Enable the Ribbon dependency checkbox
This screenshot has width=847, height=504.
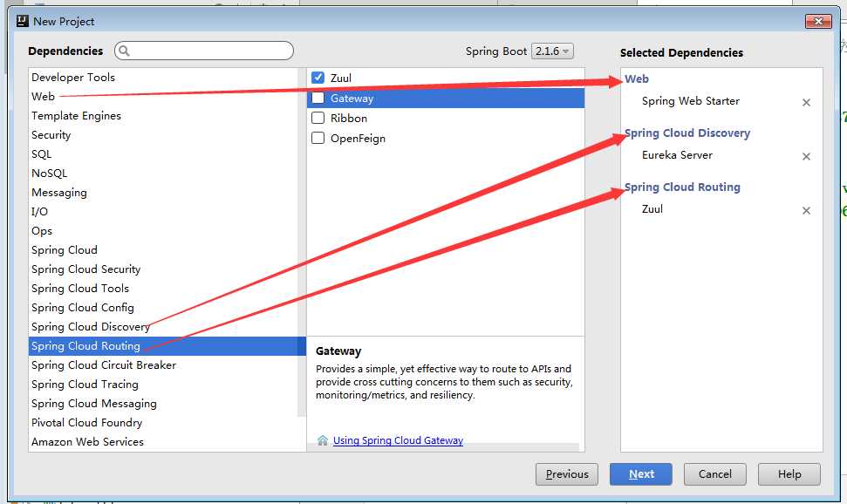coord(318,118)
